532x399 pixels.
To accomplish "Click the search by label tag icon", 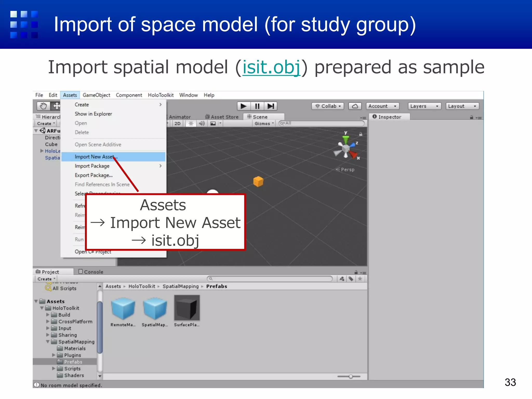I will tap(351, 279).
